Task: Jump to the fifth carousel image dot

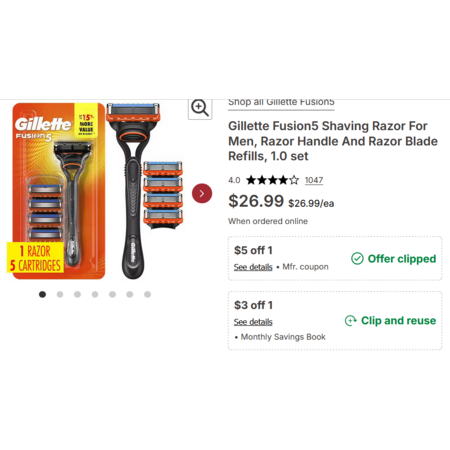Action: 113,294
